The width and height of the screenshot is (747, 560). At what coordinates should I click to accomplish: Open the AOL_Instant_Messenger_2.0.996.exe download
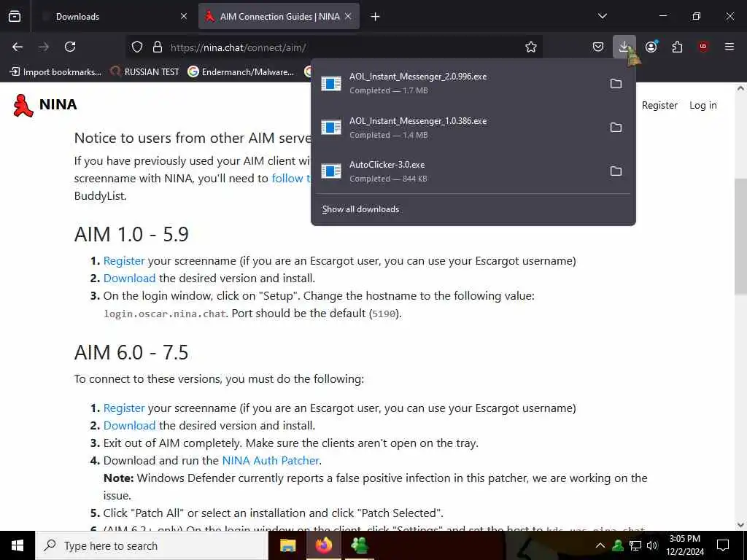pyautogui.click(x=457, y=83)
